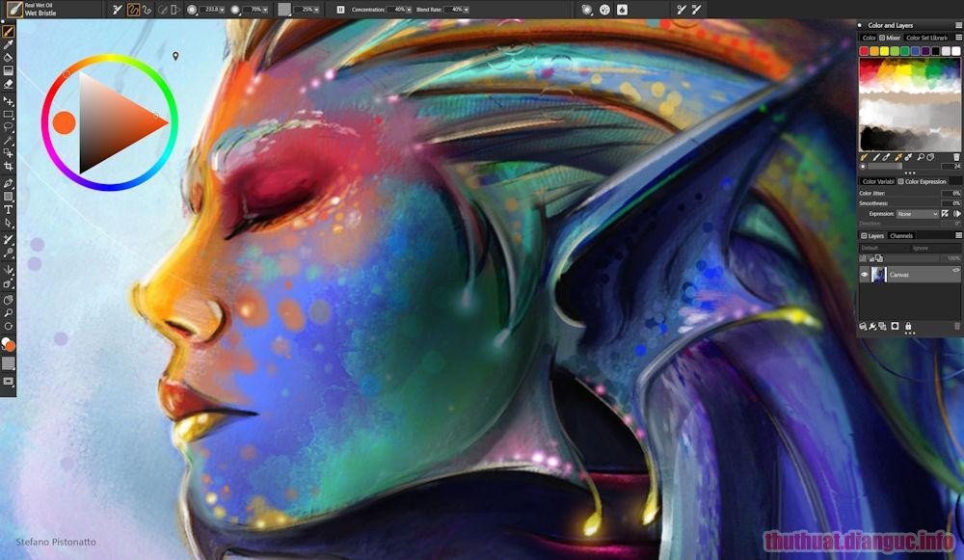Select the Rectangular Selection tool
This screenshot has height=560, width=964.
pos(8,115)
